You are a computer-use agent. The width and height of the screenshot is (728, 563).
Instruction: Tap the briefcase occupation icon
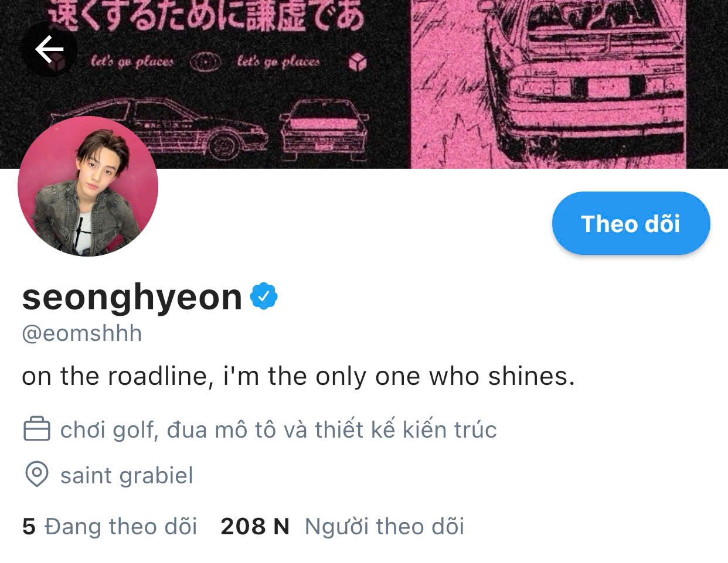point(36,429)
